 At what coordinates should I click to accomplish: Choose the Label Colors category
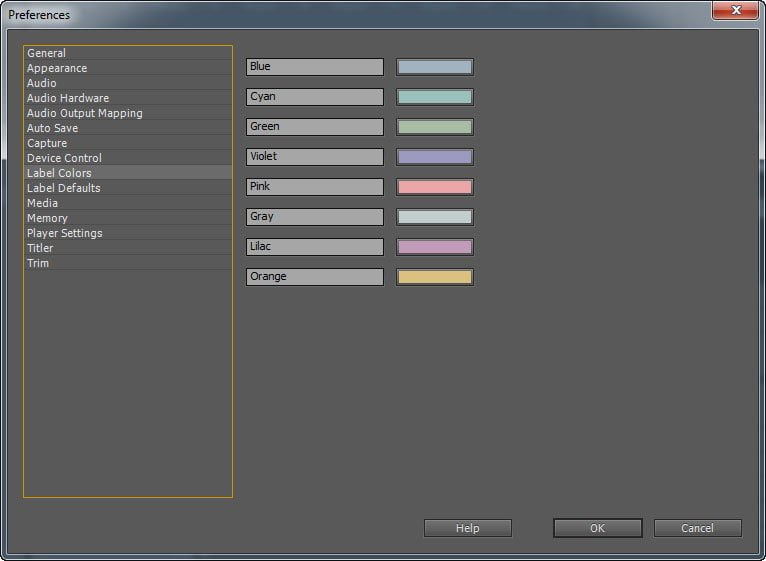pyautogui.click(x=128, y=173)
